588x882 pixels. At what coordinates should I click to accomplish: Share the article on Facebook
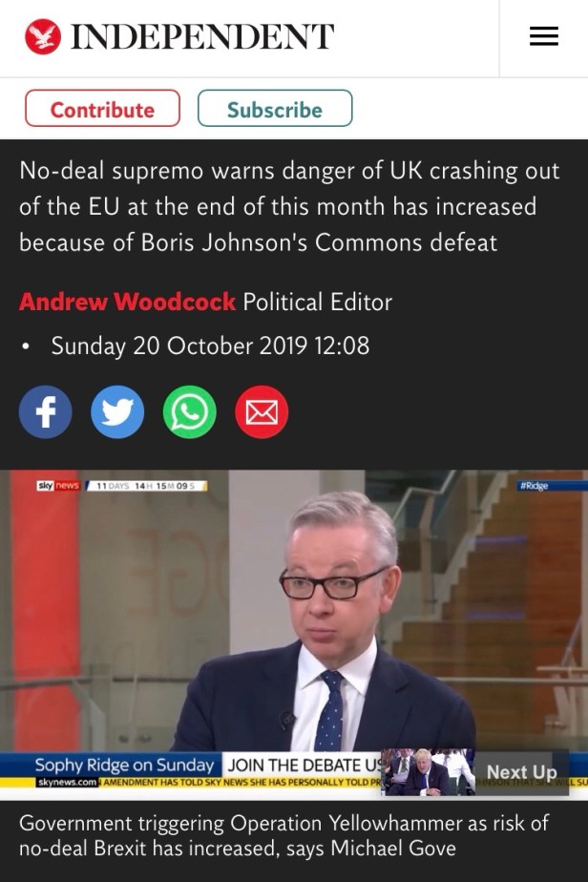(46, 412)
